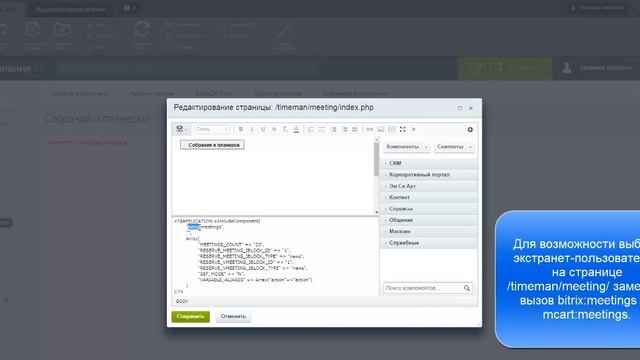Expand the CRM component group
This screenshot has width=640, height=360.
point(429,163)
